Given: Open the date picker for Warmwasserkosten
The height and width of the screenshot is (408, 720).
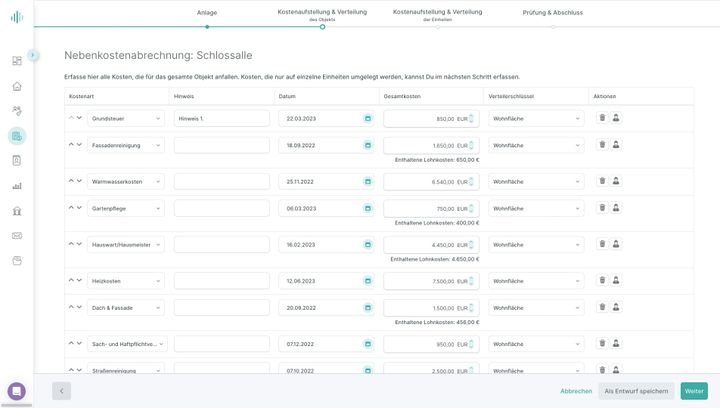Looking at the screenshot, I should [367, 182].
